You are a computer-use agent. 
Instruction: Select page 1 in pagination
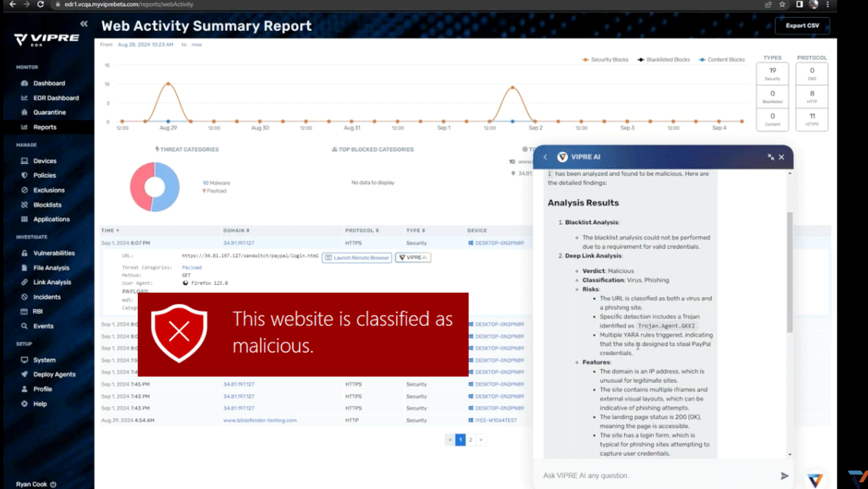[x=461, y=440]
